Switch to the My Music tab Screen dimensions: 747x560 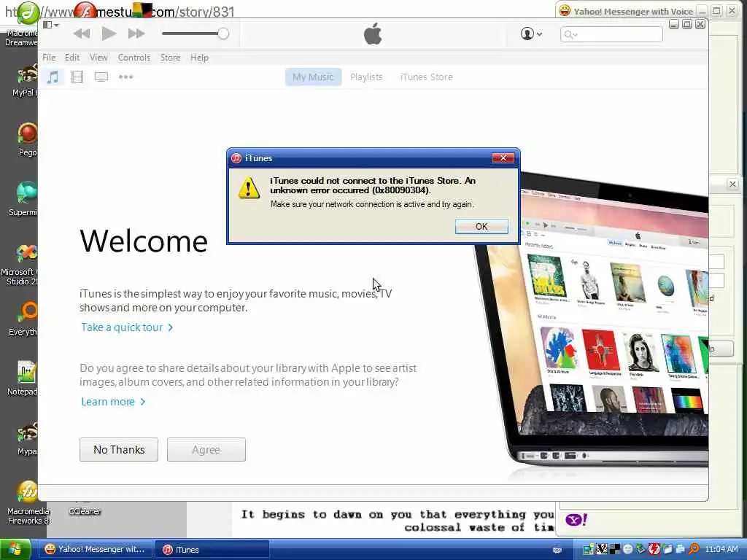pos(313,77)
